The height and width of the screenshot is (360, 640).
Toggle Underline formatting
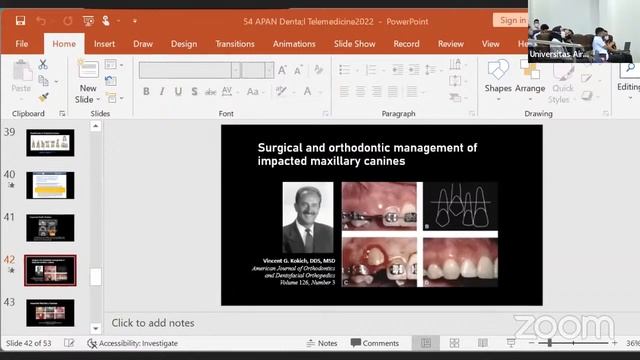(178, 91)
